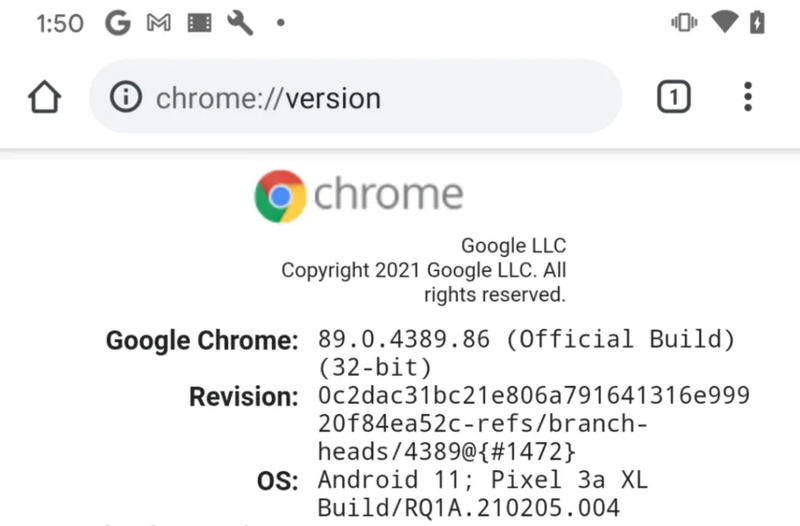Click the chrome://version address bar
Screen dimensions: 800x526
point(356,96)
